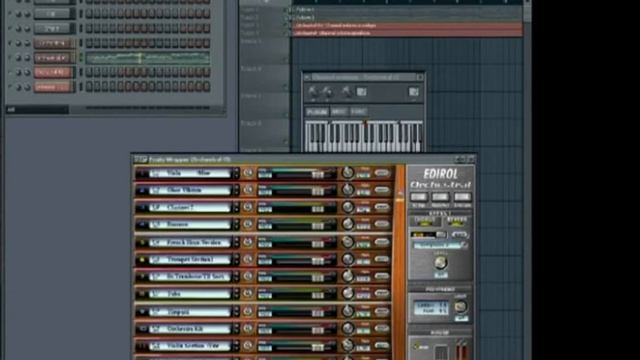Click the Track 6 label in the playlist
This screenshot has width=640, height=360.
pos(251,69)
